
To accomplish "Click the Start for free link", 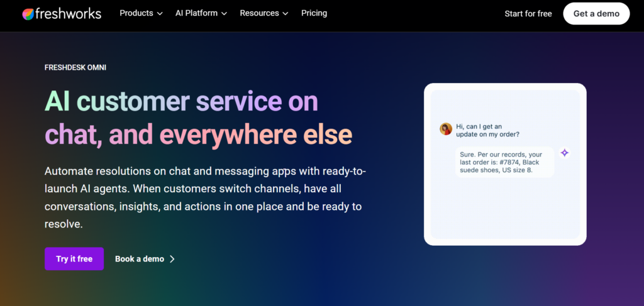I will [x=528, y=14].
